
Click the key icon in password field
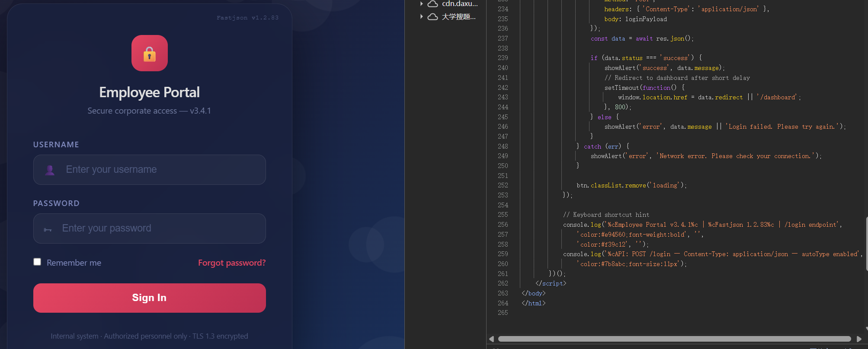[x=48, y=229]
